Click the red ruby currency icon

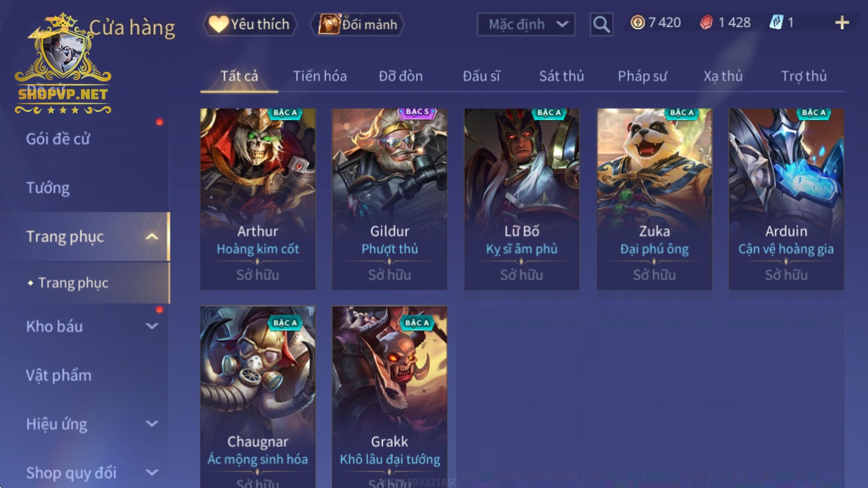pyautogui.click(x=707, y=23)
